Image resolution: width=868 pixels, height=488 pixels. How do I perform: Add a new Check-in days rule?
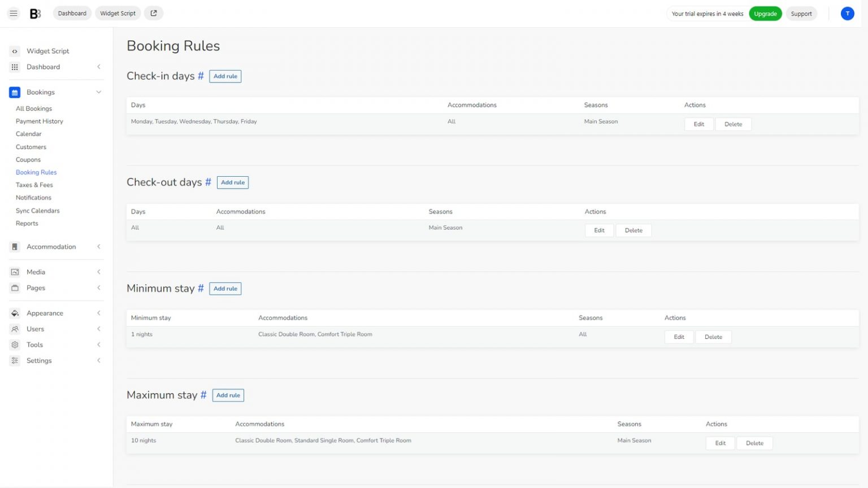click(225, 76)
